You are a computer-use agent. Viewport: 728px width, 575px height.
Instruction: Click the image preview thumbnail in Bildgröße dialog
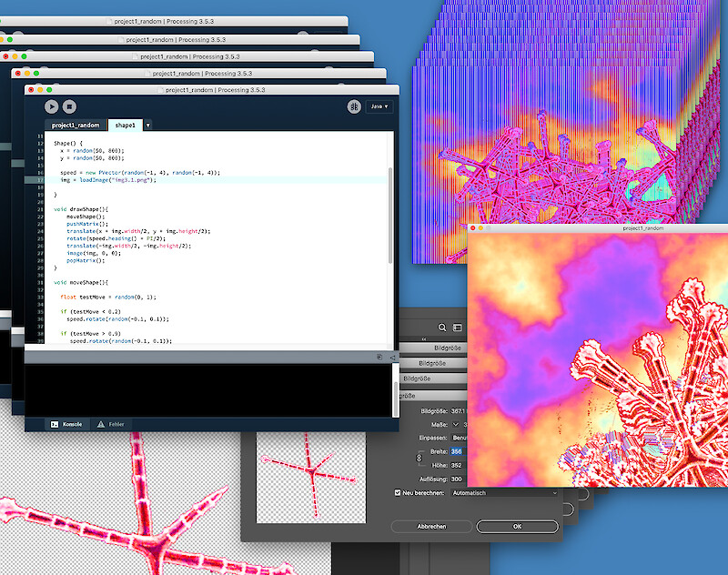coord(311,478)
